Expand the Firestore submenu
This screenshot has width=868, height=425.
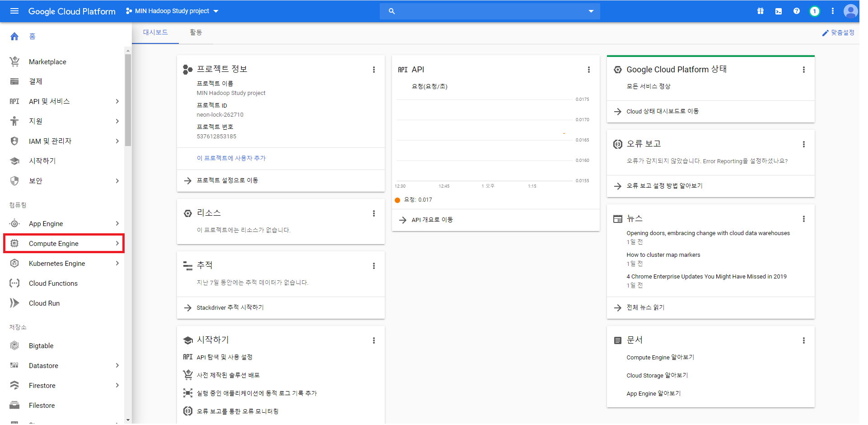[x=117, y=385]
